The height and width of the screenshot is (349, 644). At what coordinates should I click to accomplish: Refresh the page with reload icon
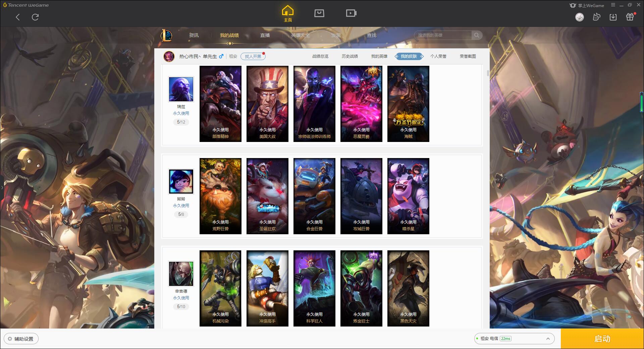[35, 17]
